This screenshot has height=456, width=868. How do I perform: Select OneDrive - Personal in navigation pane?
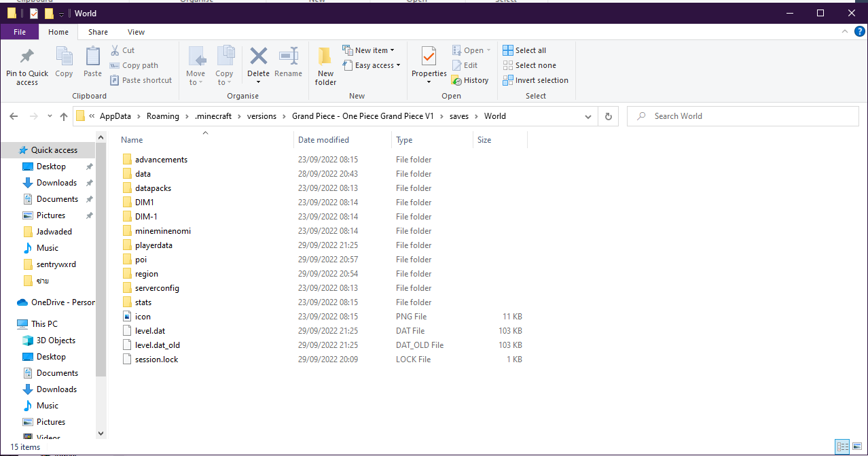(x=56, y=302)
